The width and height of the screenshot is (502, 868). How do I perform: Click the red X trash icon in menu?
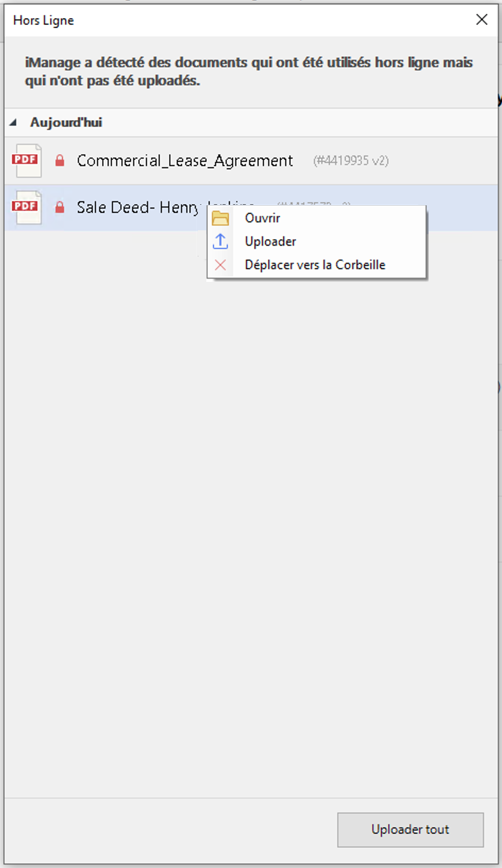220,265
